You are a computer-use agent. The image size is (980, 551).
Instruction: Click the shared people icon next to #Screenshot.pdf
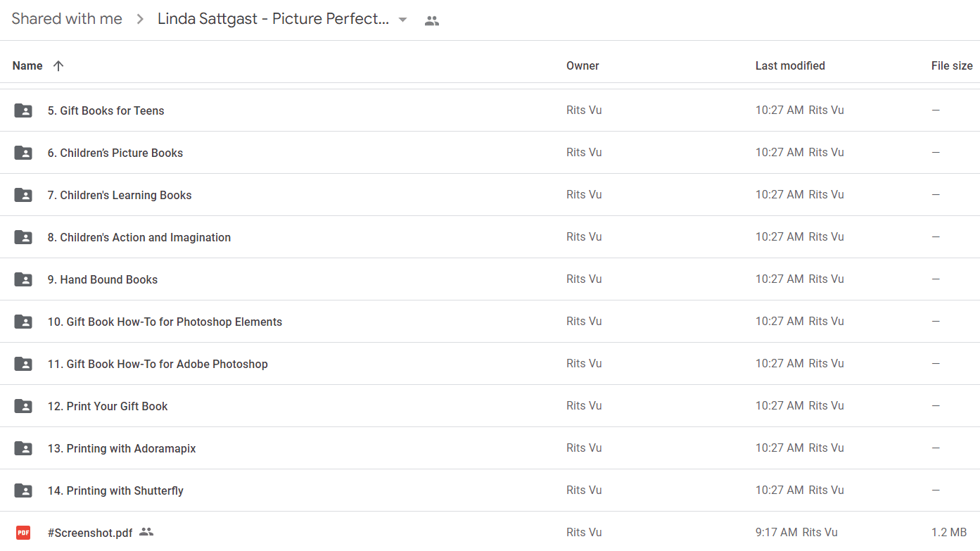point(146,532)
